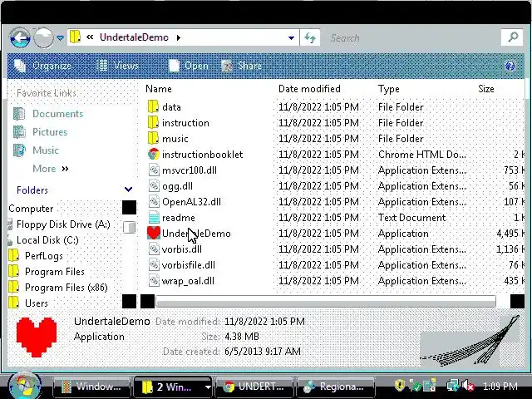This screenshot has width=532, height=399.
Task: Click the Help icon on the toolbar
Action: 510,66
